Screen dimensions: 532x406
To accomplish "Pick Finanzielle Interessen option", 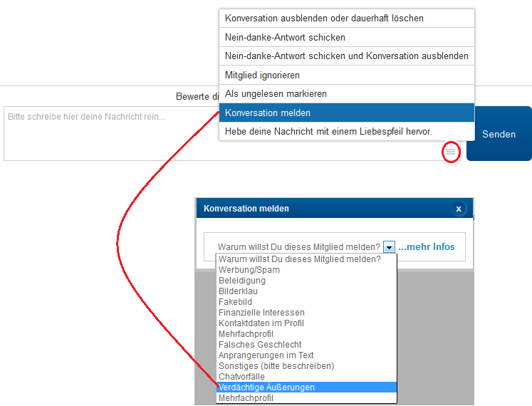I will click(x=261, y=313).
